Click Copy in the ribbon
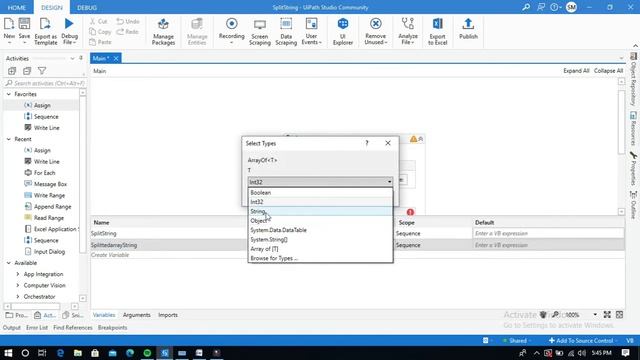 (x=100, y=31)
